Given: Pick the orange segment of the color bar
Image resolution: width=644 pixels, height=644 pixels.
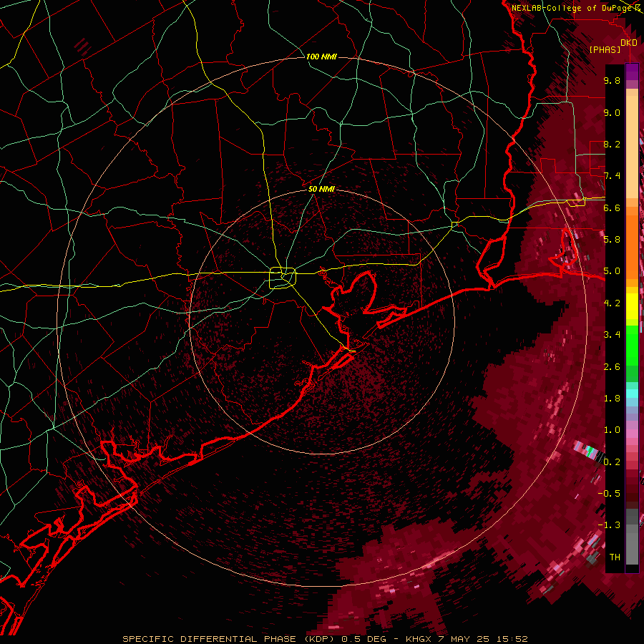Looking at the screenshot, I should click(632, 245).
